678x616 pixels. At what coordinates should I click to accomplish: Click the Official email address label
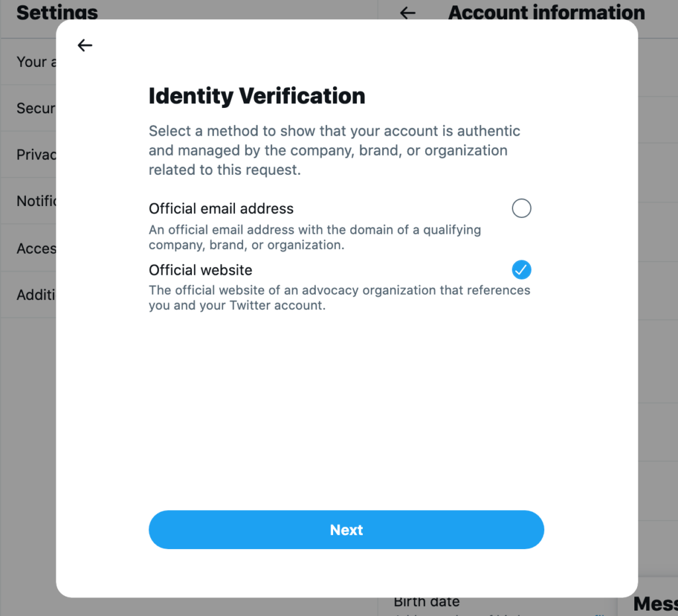click(x=221, y=209)
